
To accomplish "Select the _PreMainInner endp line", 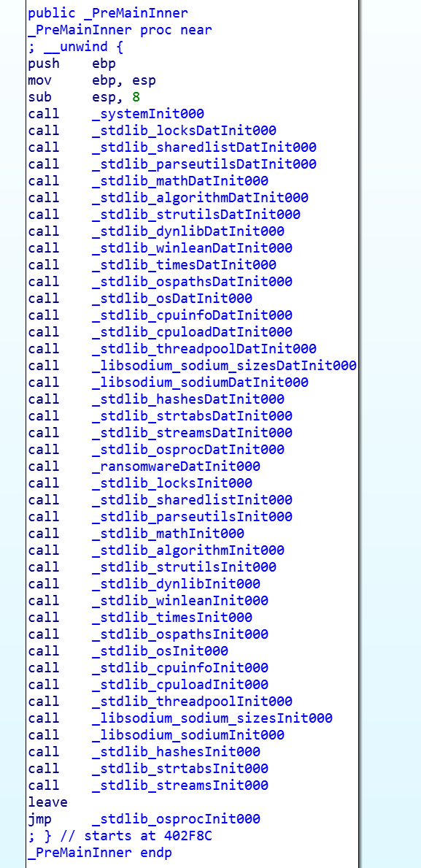I will click(x=100, y=853).
